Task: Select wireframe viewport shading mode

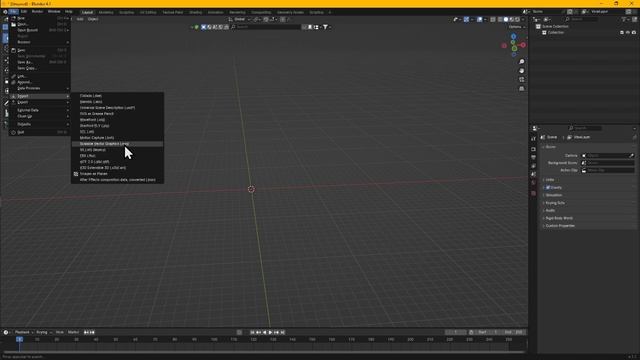Action: (x=500, y=19)
